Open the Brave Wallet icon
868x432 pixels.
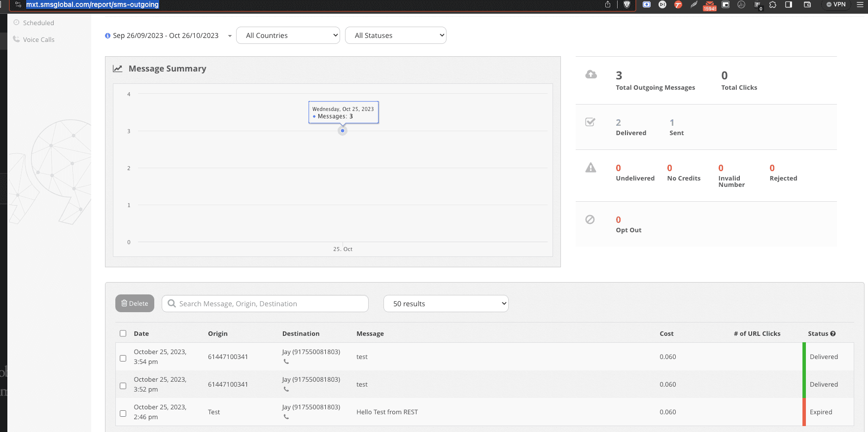click(x=807, y=4)
